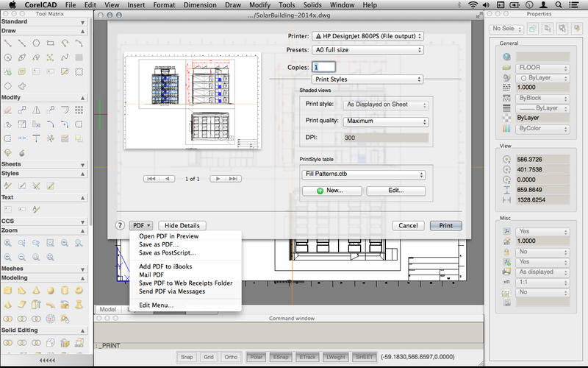Click the Copies input field
The height and width of the screenshot is (368, 588).
tap(324, 67)
